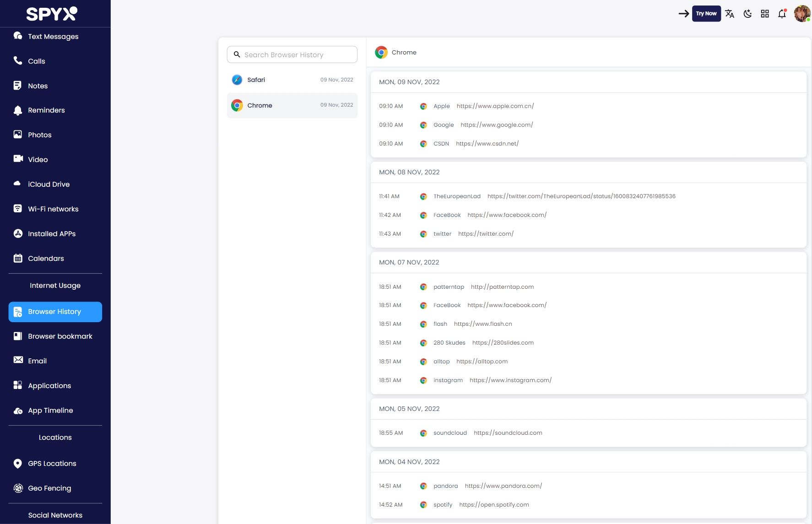Click the Calls phone icon
The width and height of the screenshot is (812, 524).
pos(18,60)
